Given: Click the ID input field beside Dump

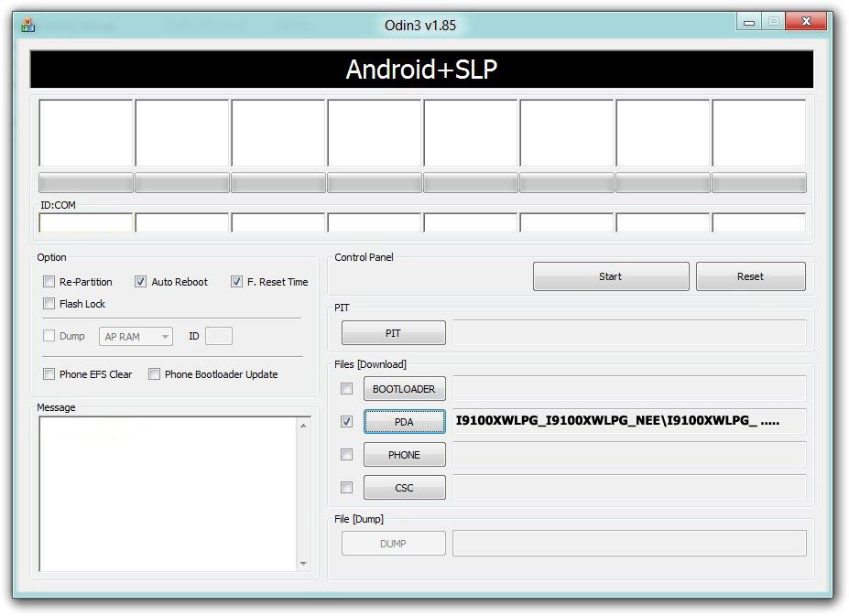Looking at the screenshot, I should coord(219,336).
